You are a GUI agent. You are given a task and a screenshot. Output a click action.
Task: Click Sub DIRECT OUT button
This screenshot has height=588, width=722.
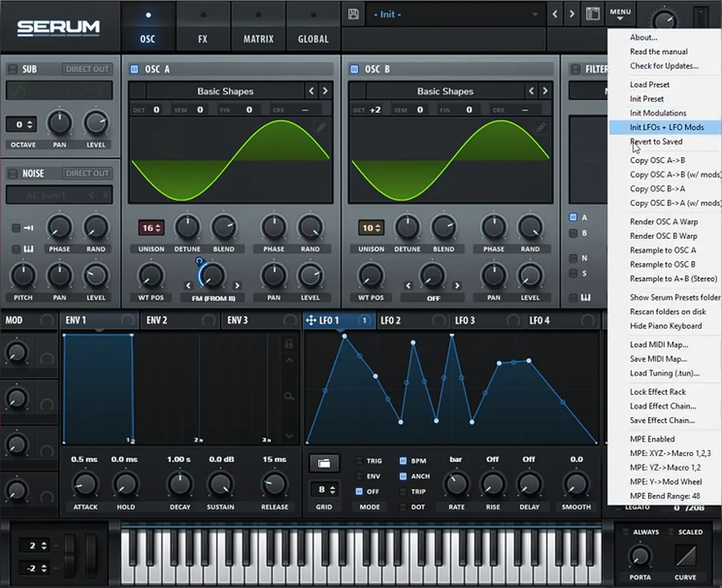pos(87,69)
